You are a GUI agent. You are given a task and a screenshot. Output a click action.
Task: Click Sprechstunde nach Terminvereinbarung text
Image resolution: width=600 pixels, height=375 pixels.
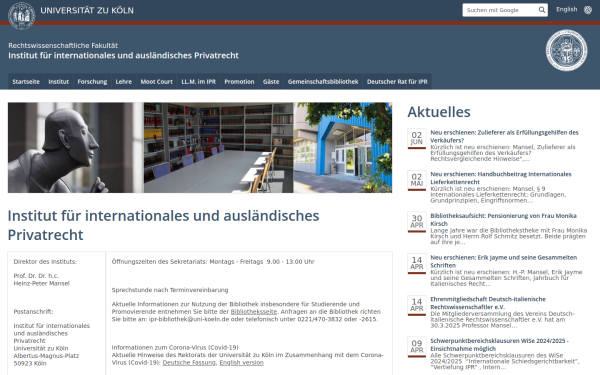(170, 290)
